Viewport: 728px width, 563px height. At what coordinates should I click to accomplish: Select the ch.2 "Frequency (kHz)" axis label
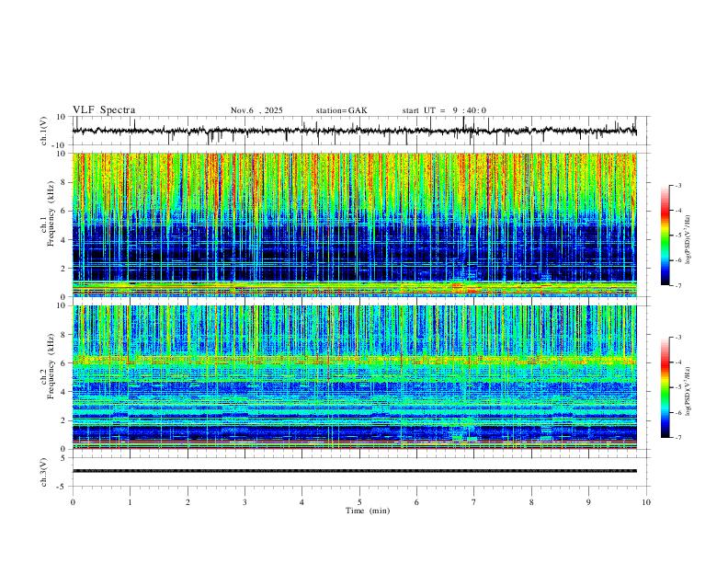(51, 366)
